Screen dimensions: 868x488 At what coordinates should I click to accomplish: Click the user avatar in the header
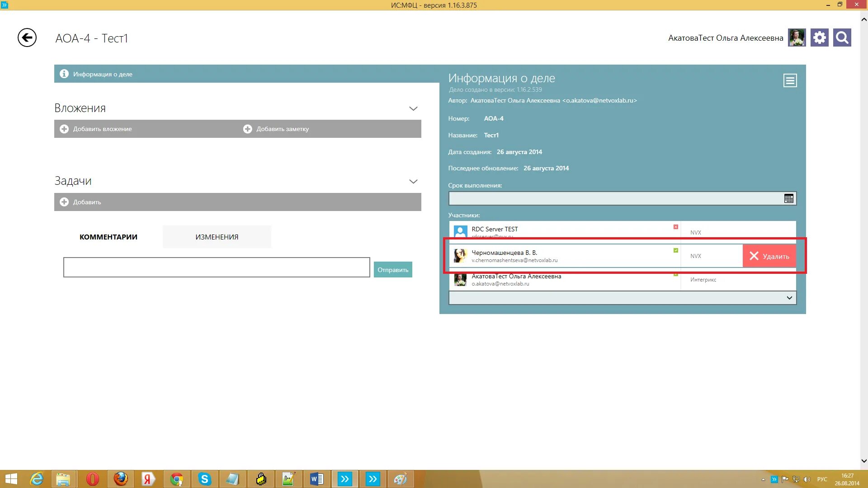point(797,38)
